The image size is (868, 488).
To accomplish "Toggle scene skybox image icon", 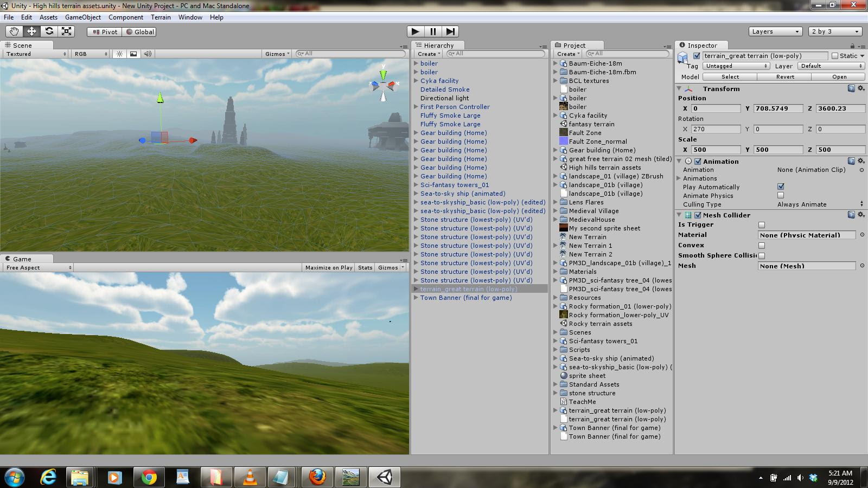I will (133, 54).
